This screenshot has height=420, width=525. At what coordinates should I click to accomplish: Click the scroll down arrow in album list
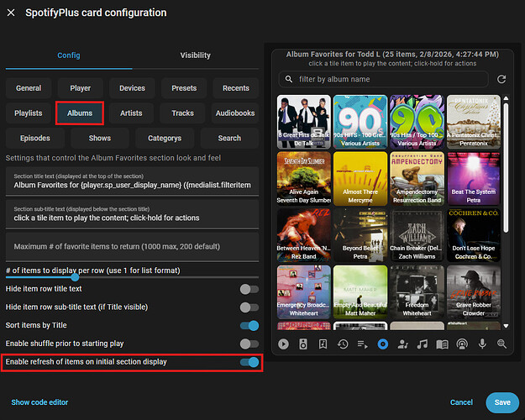point(506,326)
